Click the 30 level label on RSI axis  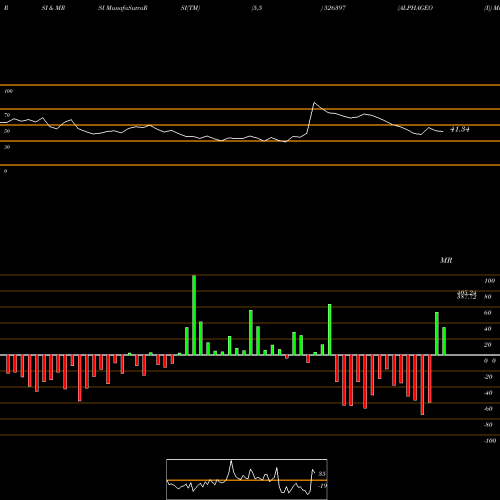[x=7, y=147]
